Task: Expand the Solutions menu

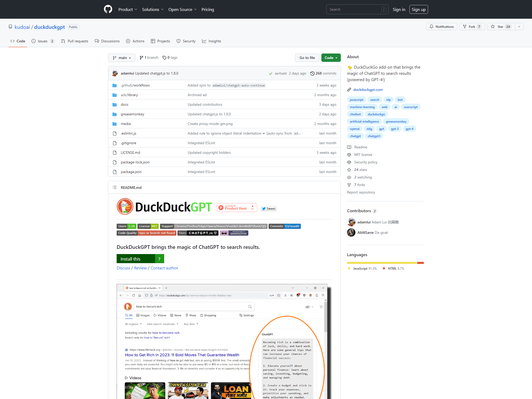Action: click(x=153, y=9)
